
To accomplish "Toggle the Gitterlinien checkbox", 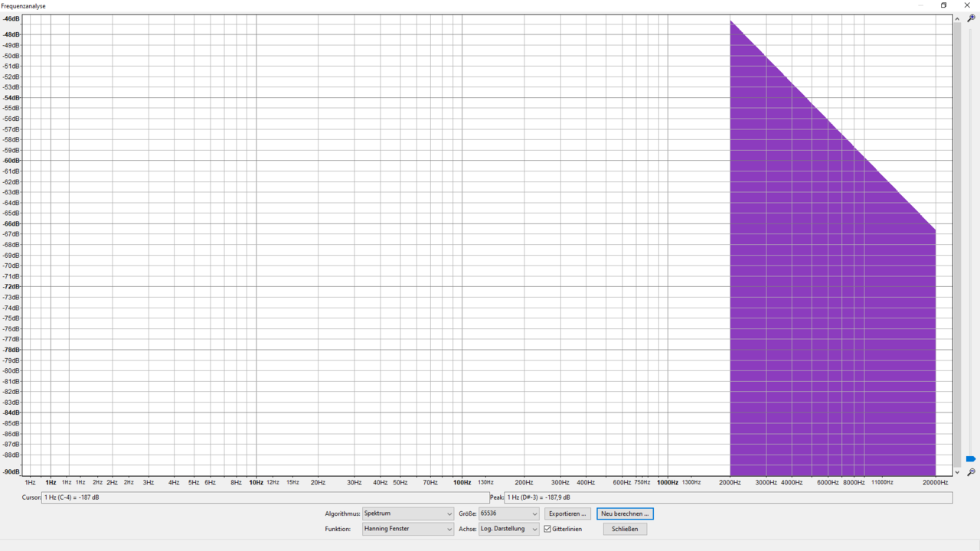I will point(547,529).
